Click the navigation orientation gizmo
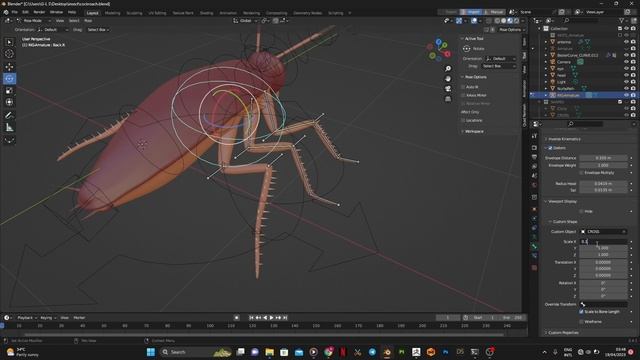The image size is (640, 360). 439,50
